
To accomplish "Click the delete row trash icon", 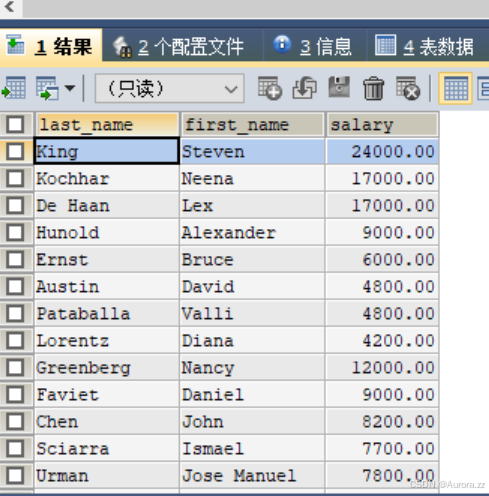I will [x=373, y=88].
